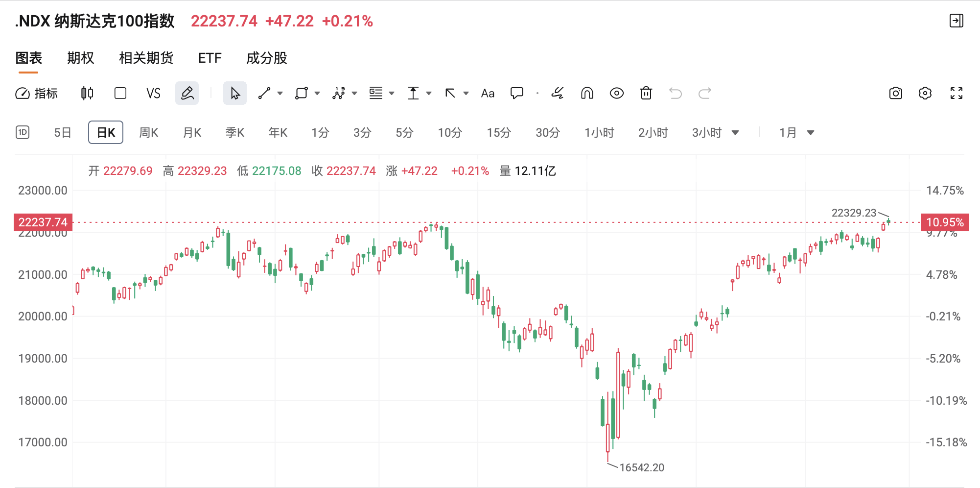The height and width of the screenshot is (488, 980).
Task: Change the candlestick chart type
Action: [87, 93]
